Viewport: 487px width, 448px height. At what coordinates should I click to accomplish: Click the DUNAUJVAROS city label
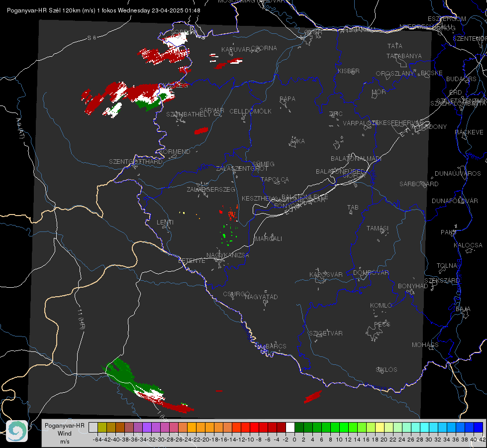coord(458,174)
